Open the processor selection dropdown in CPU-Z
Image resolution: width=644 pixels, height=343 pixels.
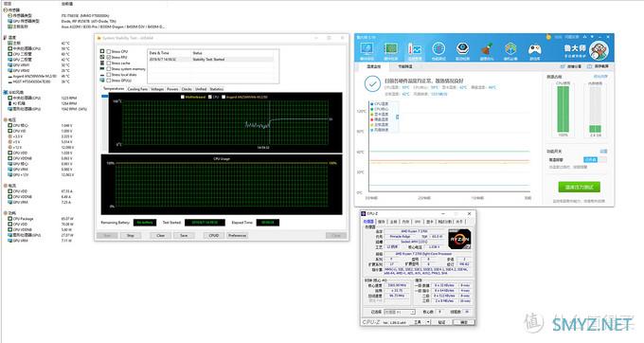click(x=400, y=312)
